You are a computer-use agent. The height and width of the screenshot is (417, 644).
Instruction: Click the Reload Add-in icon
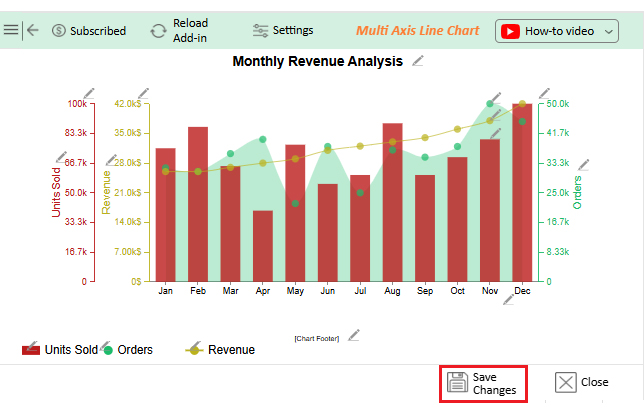[158, 31]
